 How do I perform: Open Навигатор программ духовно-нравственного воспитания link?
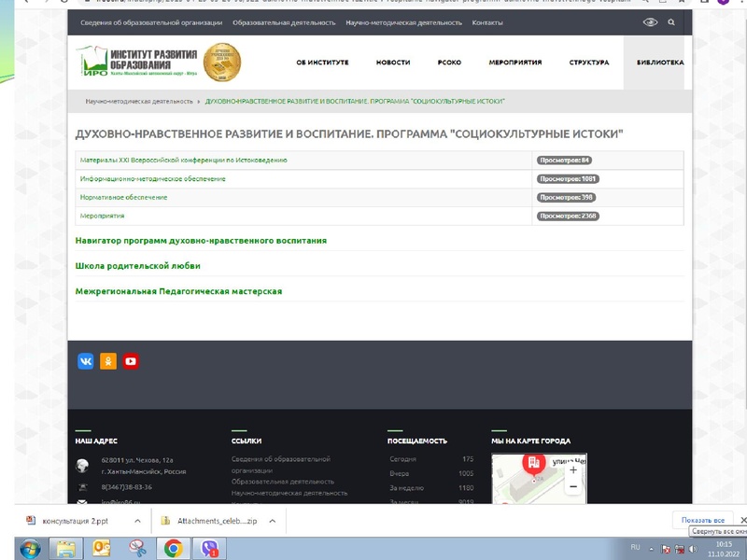click(201, 239)
